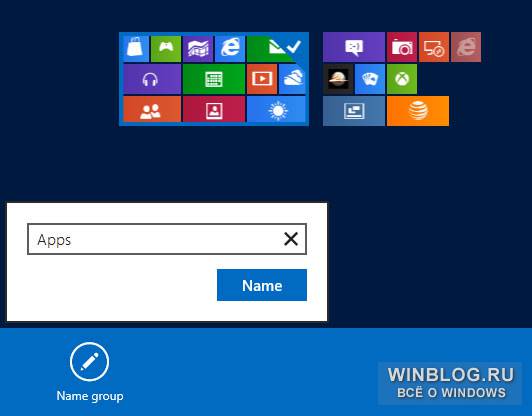Open the Music headphones tile

click(152, 79)
